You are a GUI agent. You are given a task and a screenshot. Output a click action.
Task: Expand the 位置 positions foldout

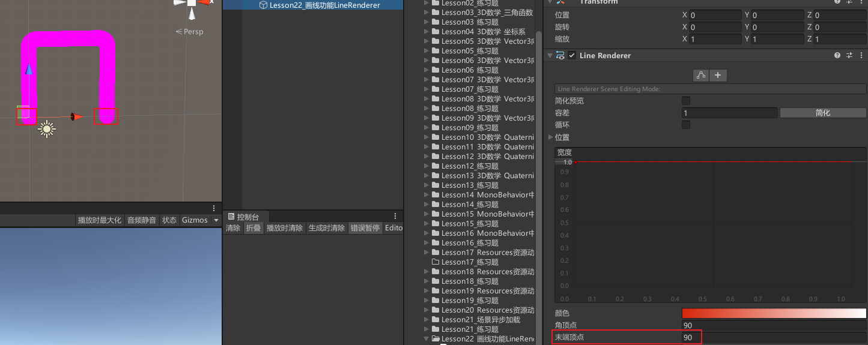tap(551, 137)
